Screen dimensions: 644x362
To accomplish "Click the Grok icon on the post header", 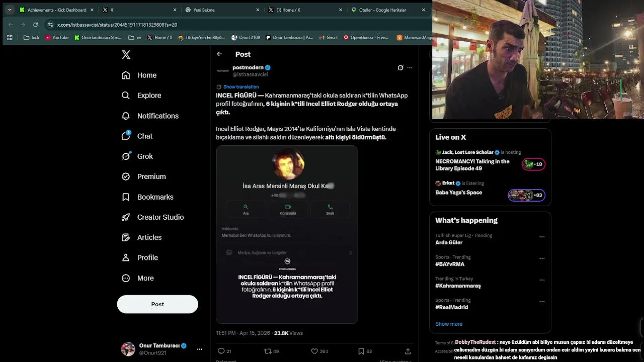I will 400,68.
